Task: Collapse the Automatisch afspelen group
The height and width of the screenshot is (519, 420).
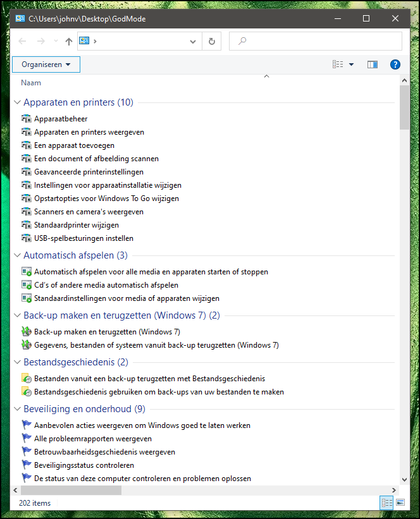Action: coord(17,255)
